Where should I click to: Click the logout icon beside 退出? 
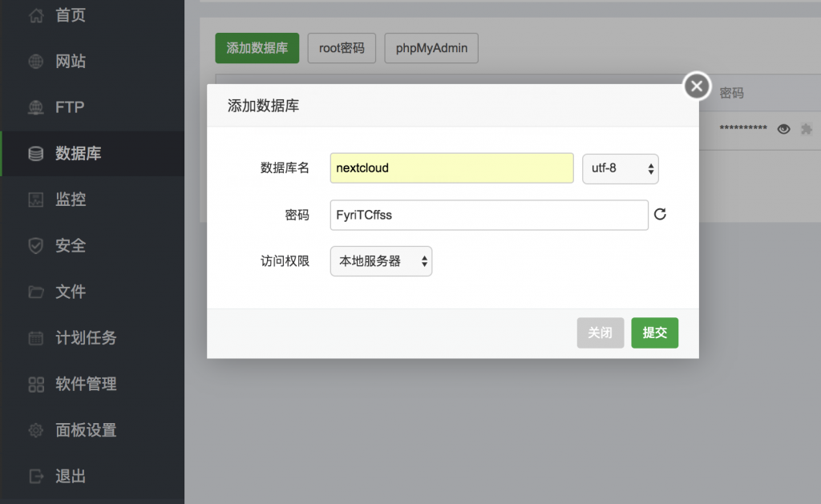[x=35, y=476]
